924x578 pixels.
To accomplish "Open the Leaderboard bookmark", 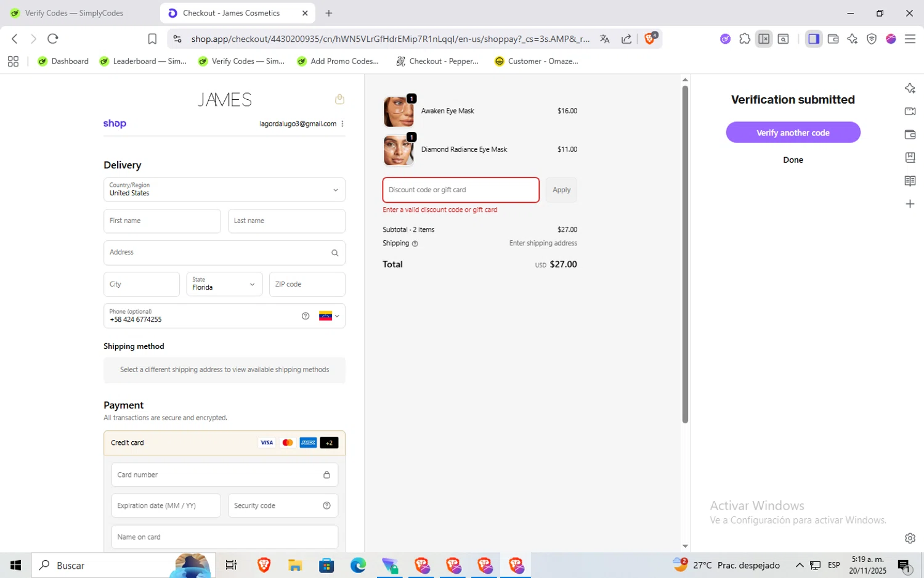I will 143,61.
